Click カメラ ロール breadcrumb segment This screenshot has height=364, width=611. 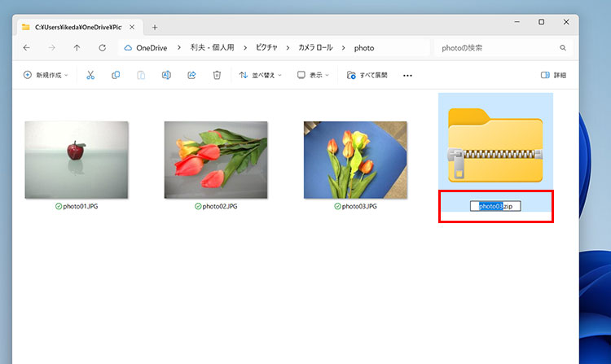(x=315, y=47)
